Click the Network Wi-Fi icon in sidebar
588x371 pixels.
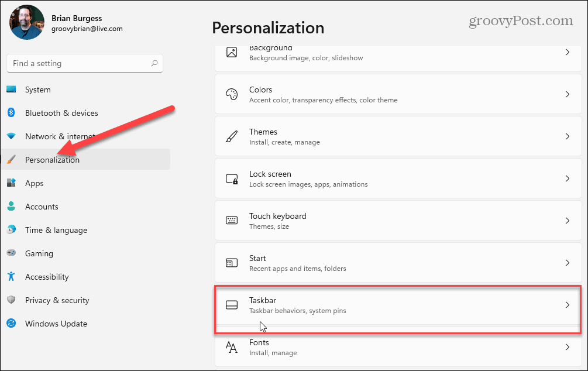pos(11,136)
